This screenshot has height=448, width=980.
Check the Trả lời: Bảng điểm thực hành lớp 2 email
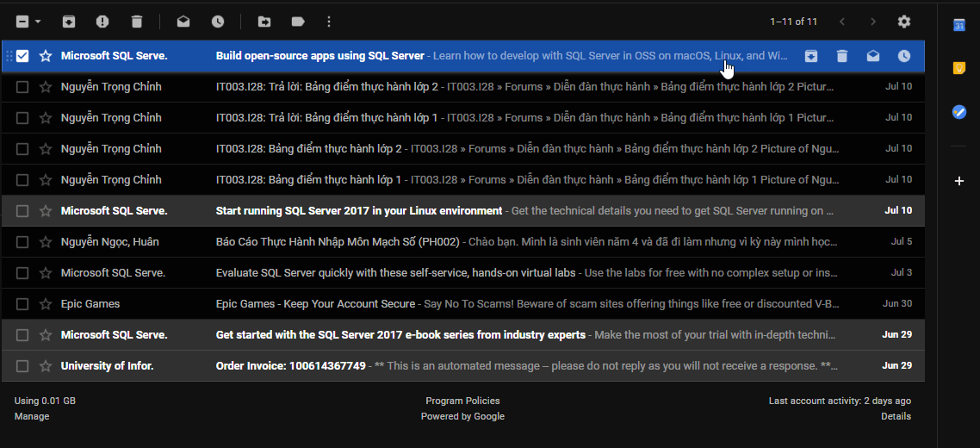click(22, 87)
